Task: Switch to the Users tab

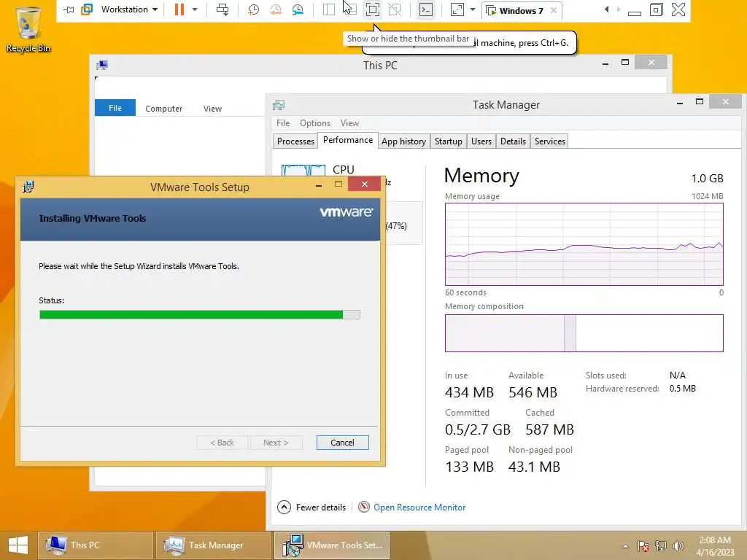Action: click(481, 141)
